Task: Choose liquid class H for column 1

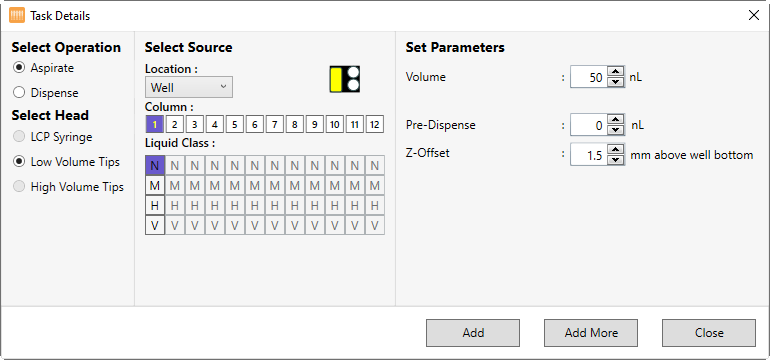Action: coord(155,206)
